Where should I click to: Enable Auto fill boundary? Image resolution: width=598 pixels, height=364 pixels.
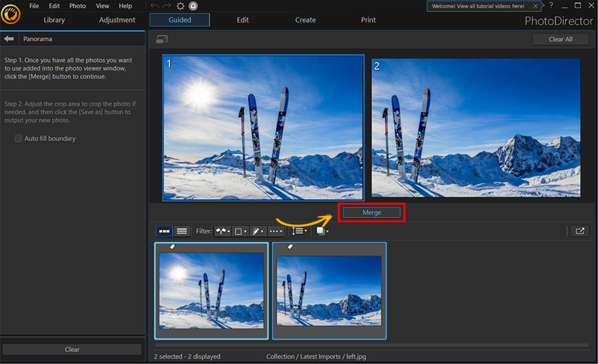coord(19,138)
